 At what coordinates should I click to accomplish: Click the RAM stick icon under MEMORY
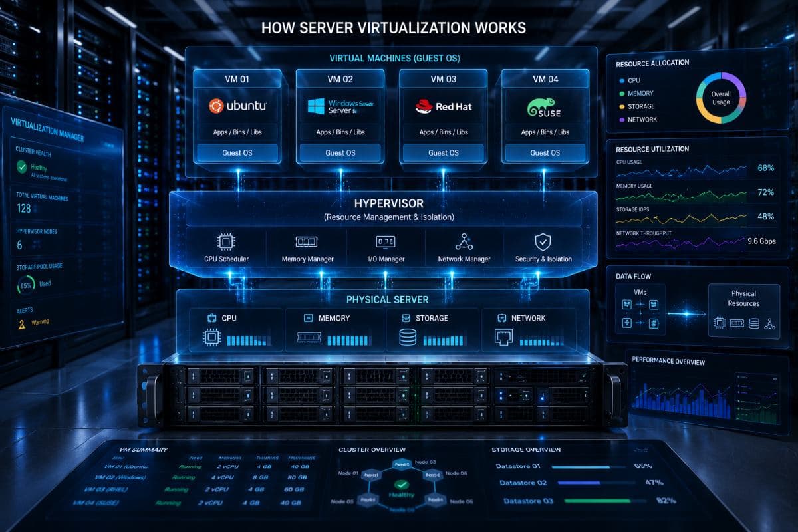(310, 338)
